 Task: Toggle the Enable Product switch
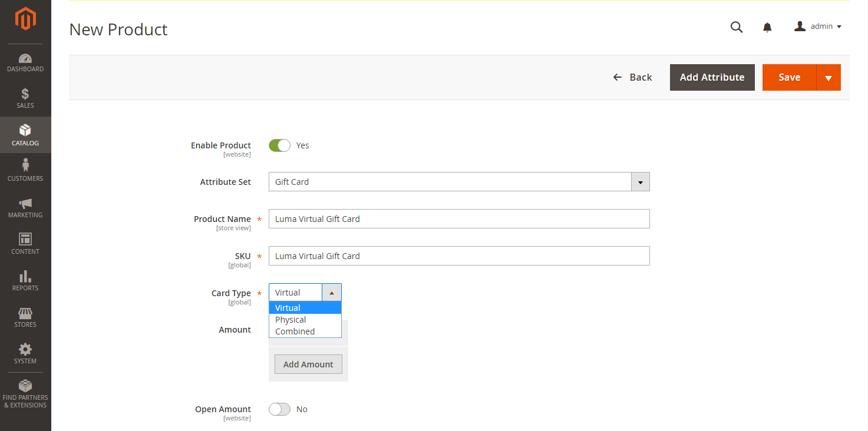279,145
